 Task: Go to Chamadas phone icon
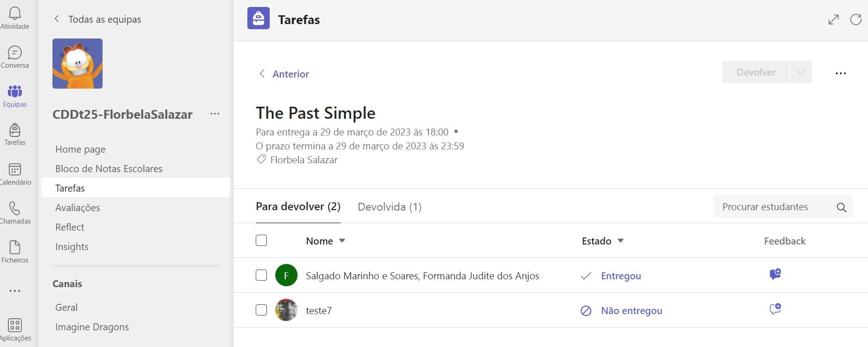click(15, 213)
